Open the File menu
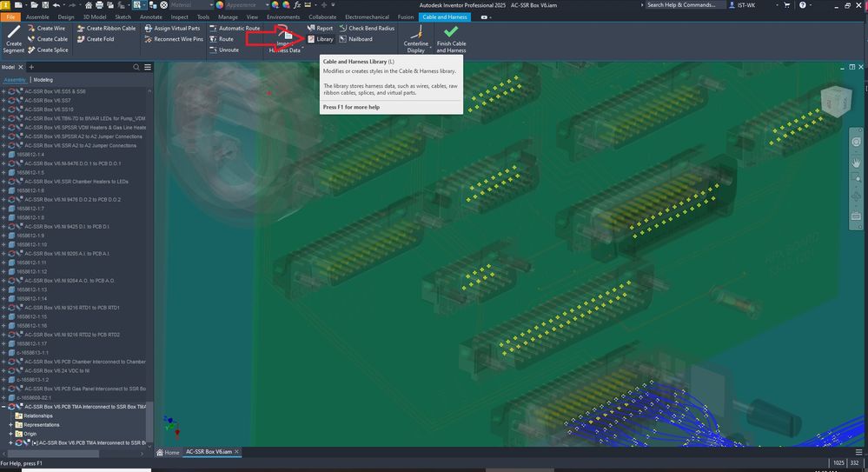The width and height of the screenshot is (868, 472). pyautogui.click(x=10, y=17)
